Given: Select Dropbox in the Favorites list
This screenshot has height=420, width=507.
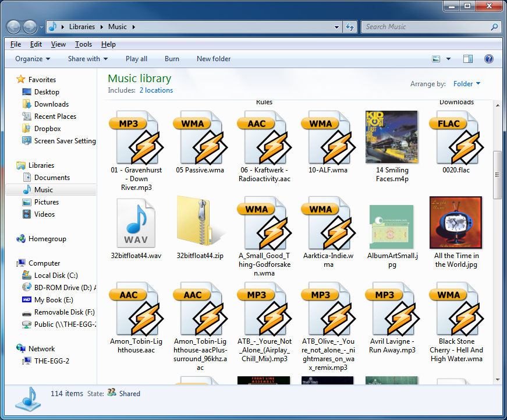Looking at the screenshot, I should coord(47,129).
